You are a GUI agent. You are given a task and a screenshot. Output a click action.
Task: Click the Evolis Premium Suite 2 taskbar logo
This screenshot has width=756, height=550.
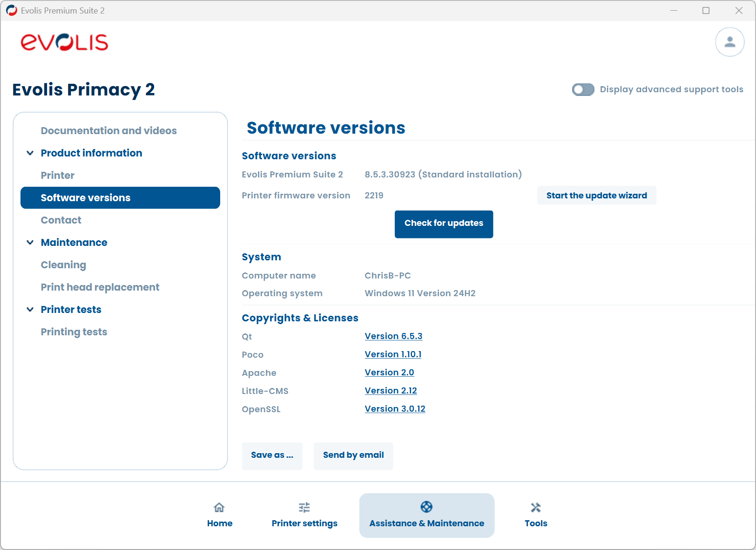click(11, 10)
